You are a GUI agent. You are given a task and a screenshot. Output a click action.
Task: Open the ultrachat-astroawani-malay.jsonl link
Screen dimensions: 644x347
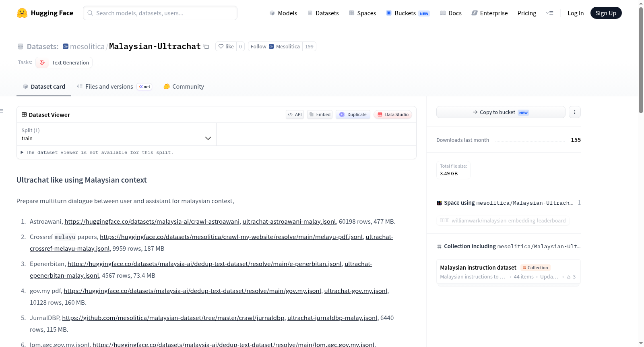click(289, 221)
